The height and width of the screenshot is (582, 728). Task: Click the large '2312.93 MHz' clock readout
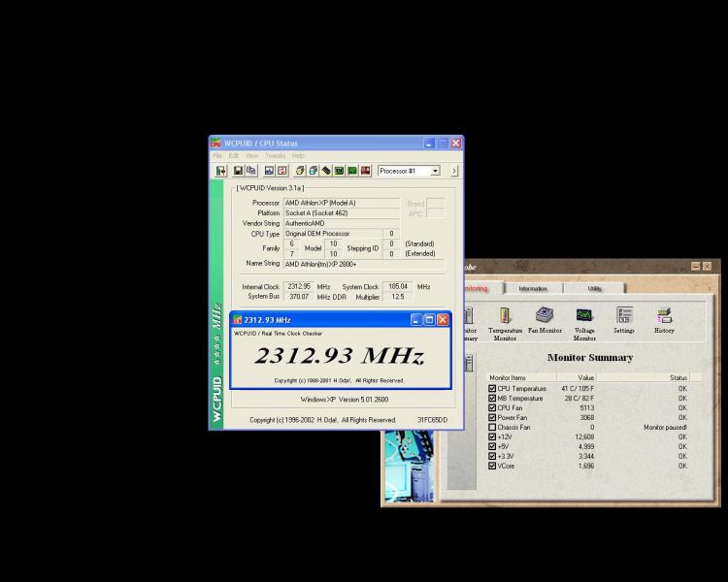point(340,356)
